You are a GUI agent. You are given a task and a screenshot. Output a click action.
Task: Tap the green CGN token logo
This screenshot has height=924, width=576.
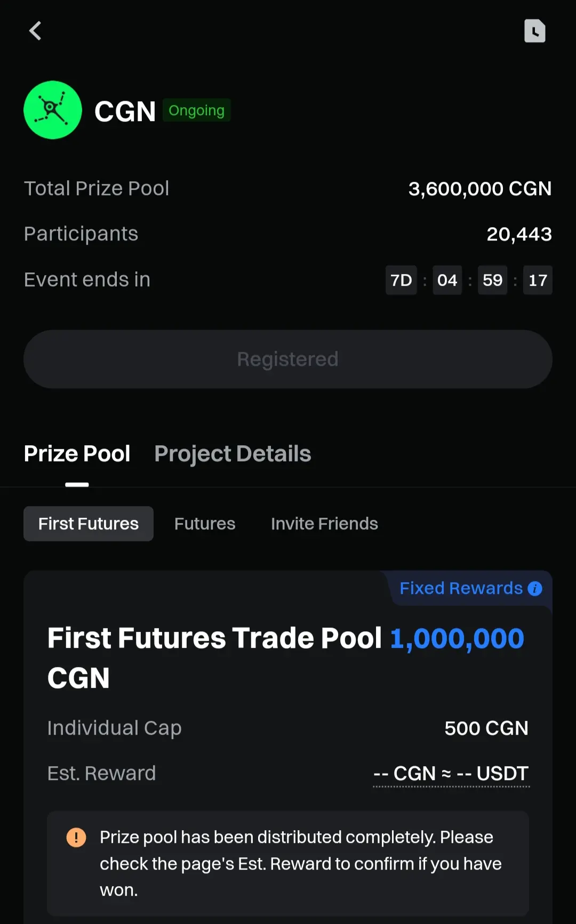[53, 110]
